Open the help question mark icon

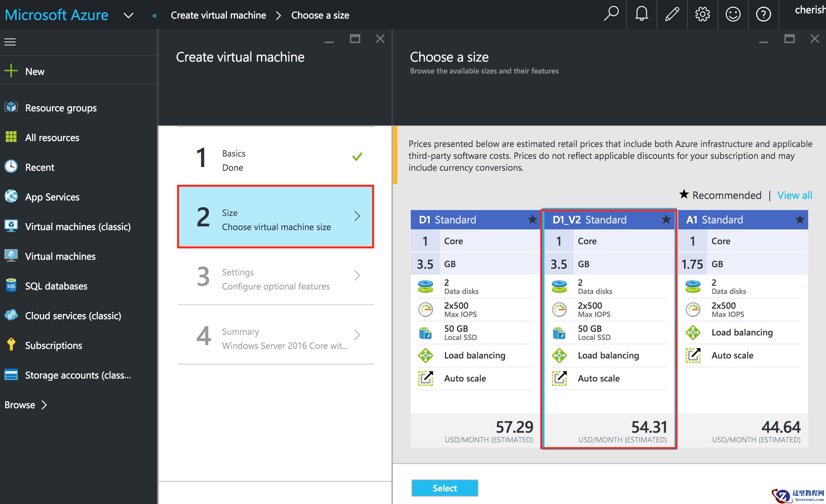763,14
